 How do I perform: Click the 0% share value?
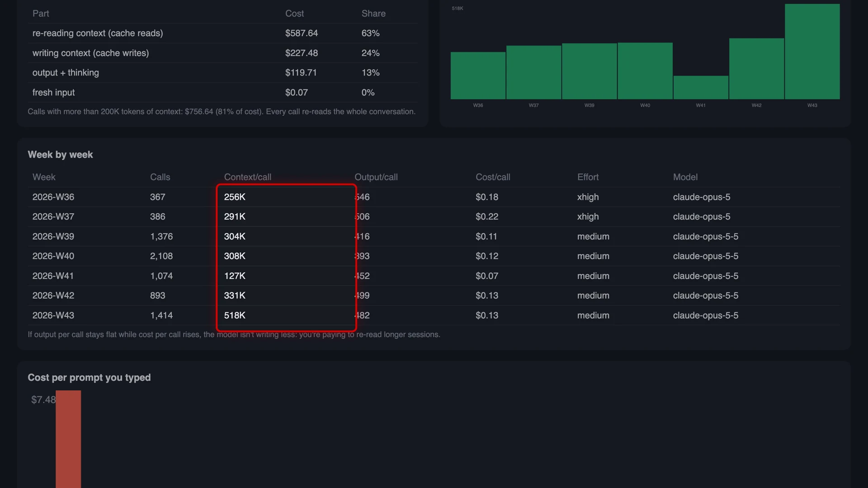(x=368, y=92)
